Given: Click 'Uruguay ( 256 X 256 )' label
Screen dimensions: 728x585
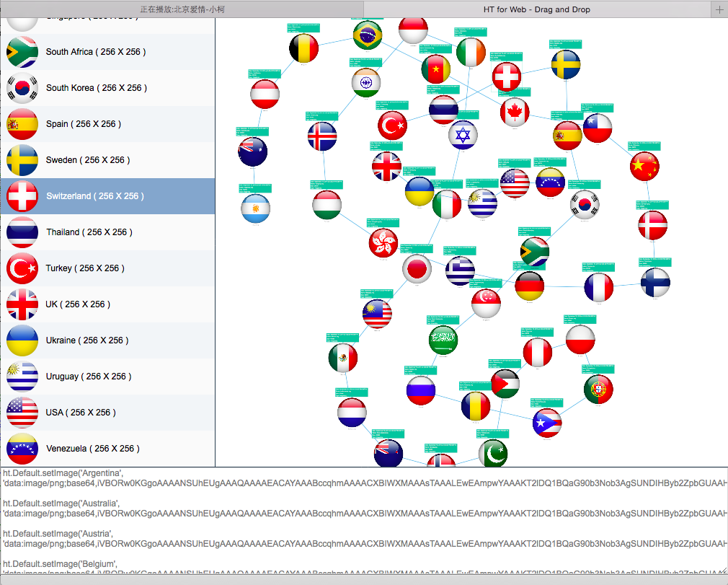Looking at the screenshot, I should pos(89,377).
